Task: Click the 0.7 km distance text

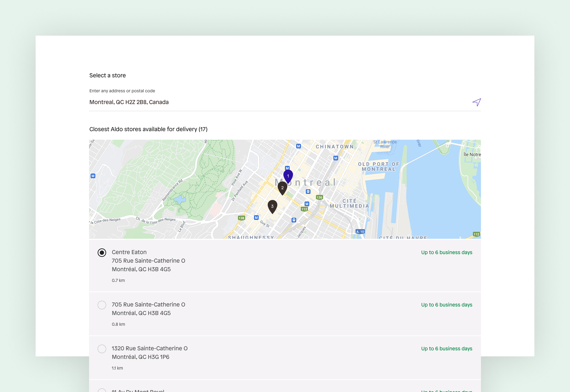Action: (x=118, y=280)
